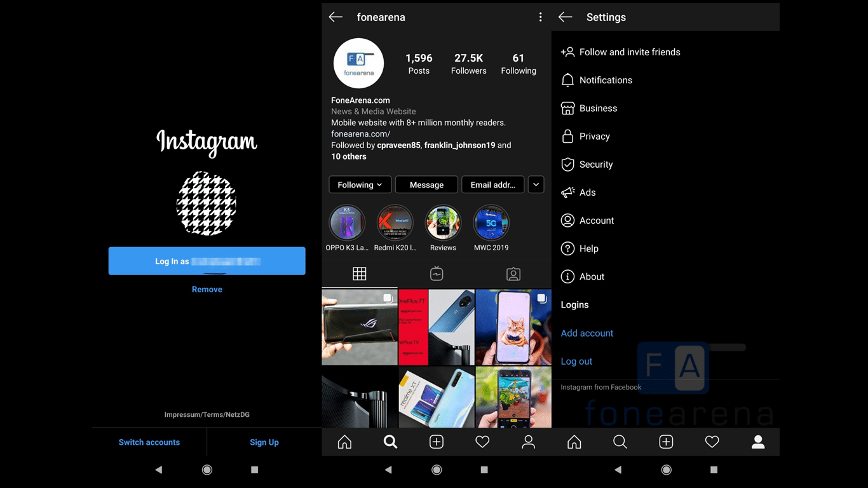Open the fonearena.com/ bio link
Screen dimensions: 868x488
pos(360,134)
